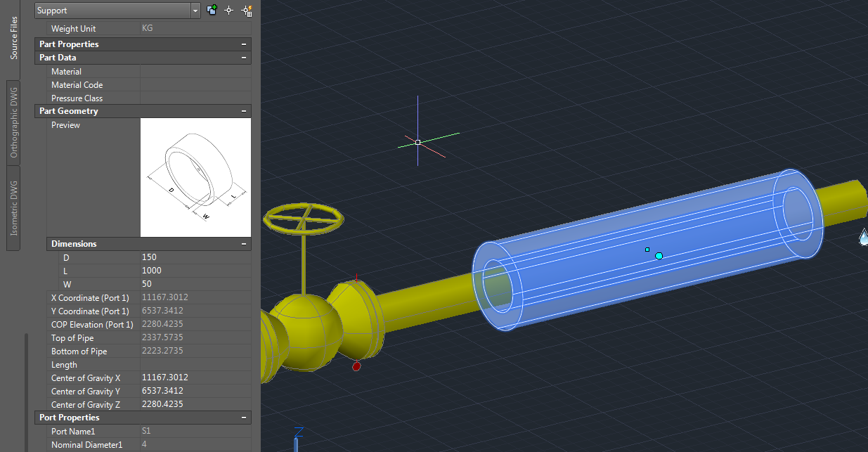This screenshot has height=452, width=868.
Task: Select the red control point near the valve
Action: (x=356, y=366)
